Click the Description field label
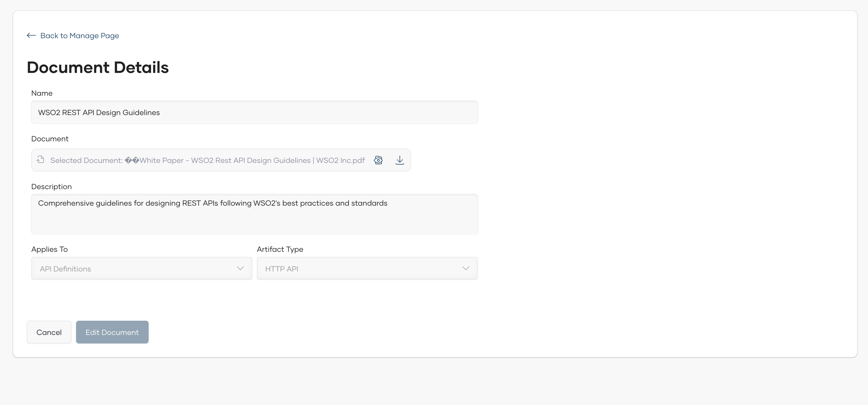Image resolution: width=868 pixels, height=405 pixels. tap(52, 187)
